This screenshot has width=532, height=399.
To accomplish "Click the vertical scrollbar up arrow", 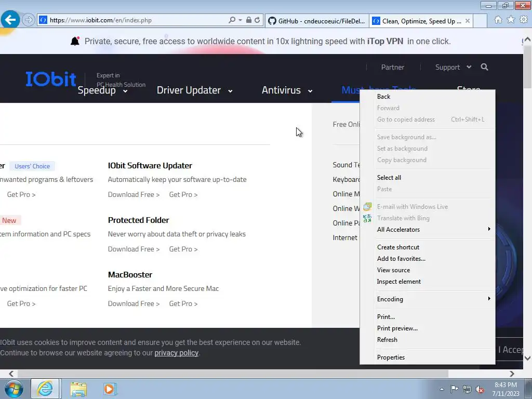I will tap(528, 39).
